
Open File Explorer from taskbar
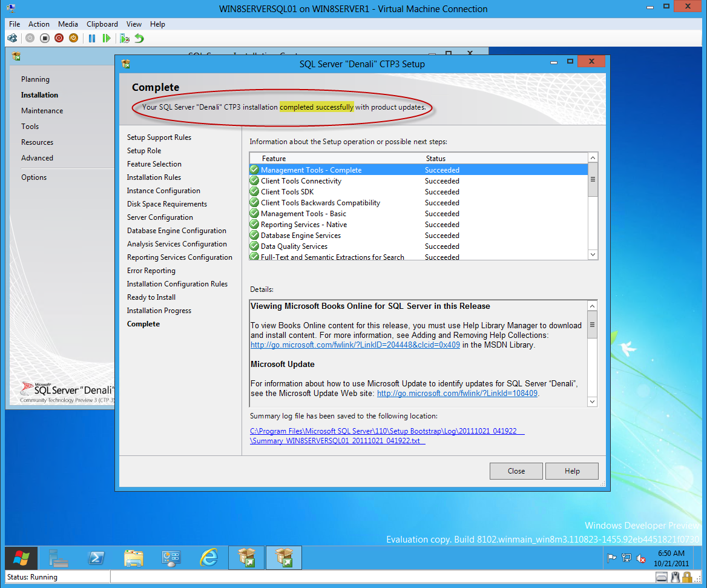133,558
